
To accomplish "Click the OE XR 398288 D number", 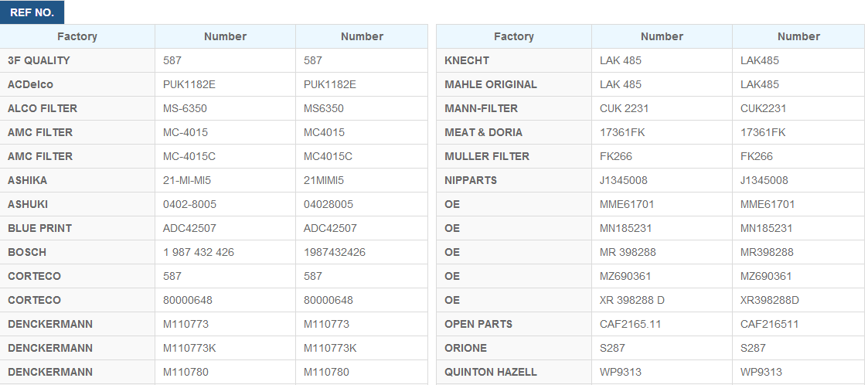I will [631, 300].
